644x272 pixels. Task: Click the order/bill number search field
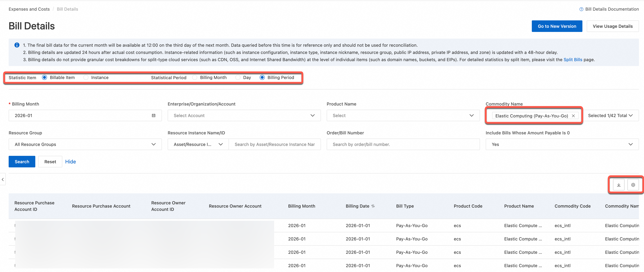point(403,144)
